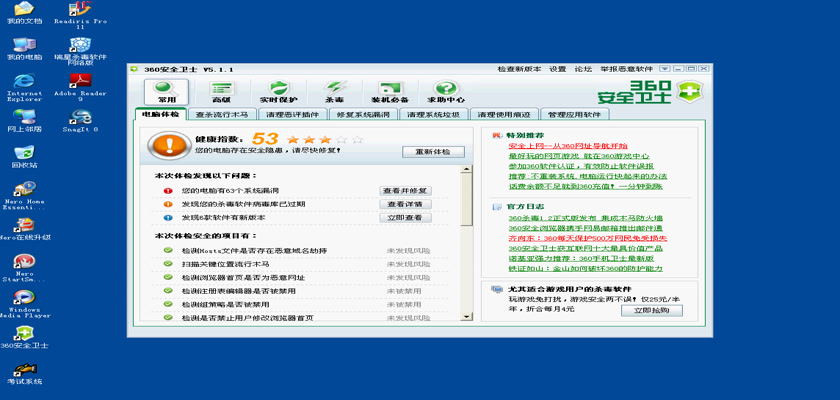This screenshot has height=400, width=840.
Task: Open the link 360安全卫士获互联网十大最具价值产品
Action: click(586, 248)
